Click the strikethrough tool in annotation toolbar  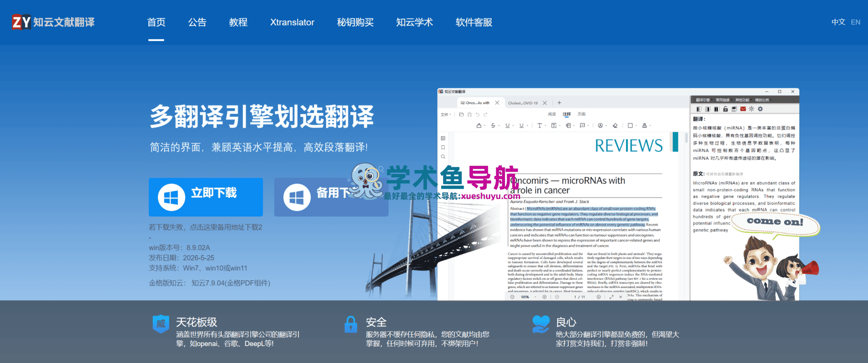click(x=493, y=125)
